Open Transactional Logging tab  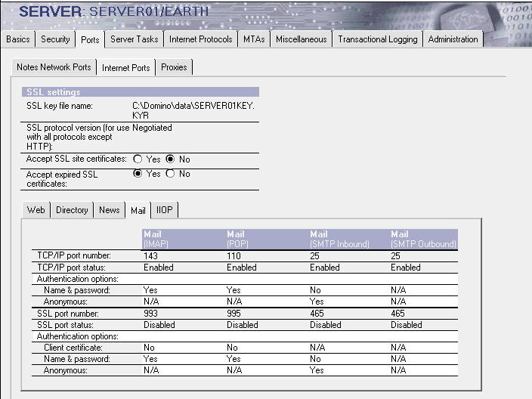click(378, 39)
